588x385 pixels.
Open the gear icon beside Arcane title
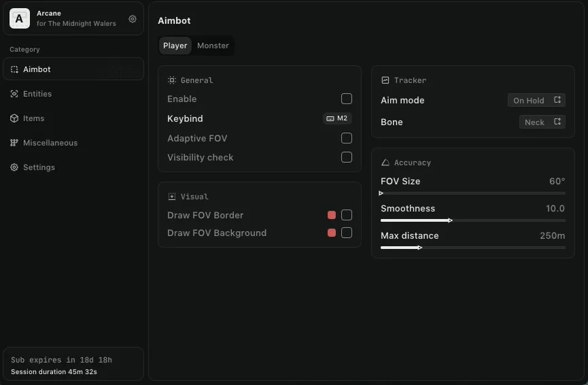click(133, 19)
